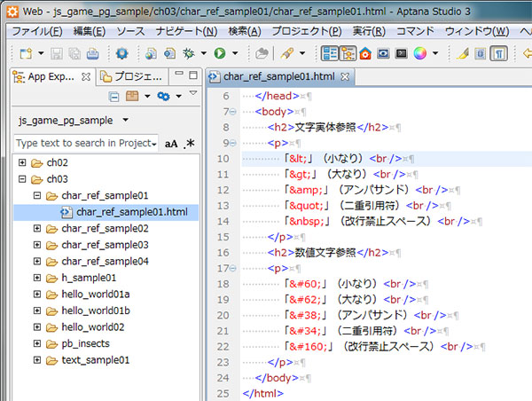532x401 pixels.
Task: Click the eye preview toolbar icon
Action: (x=383, y=53)
